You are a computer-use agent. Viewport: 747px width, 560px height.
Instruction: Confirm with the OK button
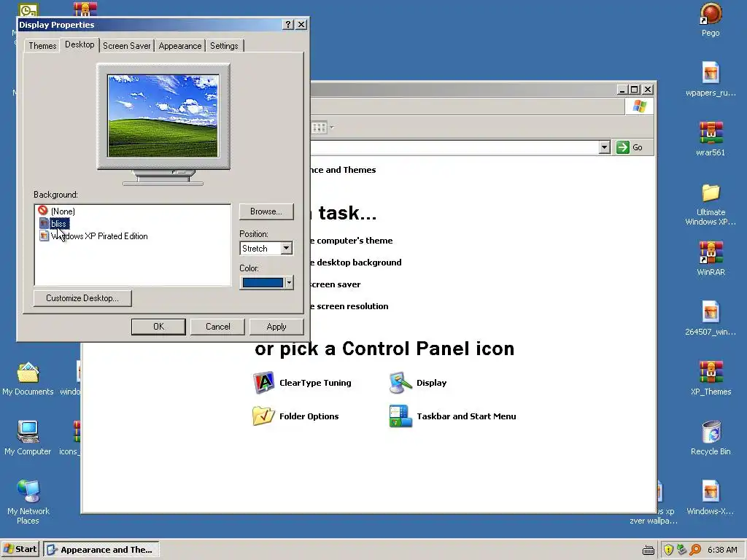coord(158,327)
